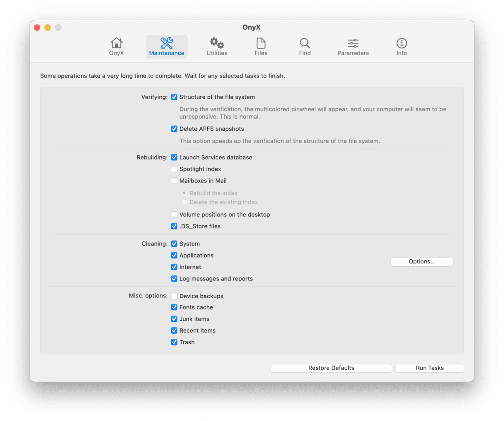
Task: Enable Spotlight index rebuilding
Action: tap(174, 169)
